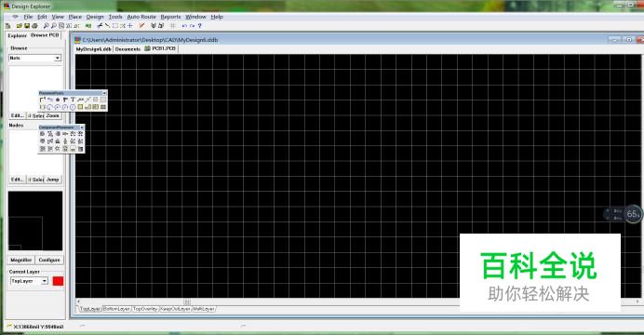Screen dimensions: 644x335
Task: Select the place full circle tool
Action: pos(73,107)
